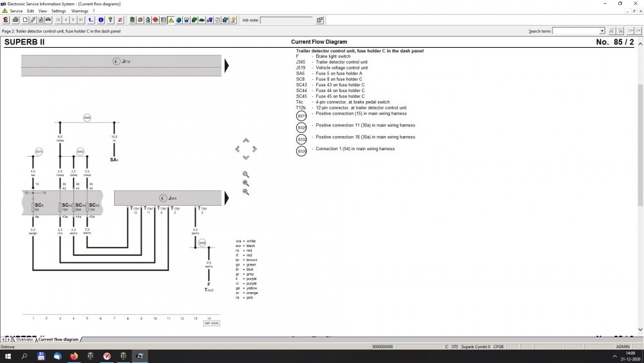
Task: Click legend entry '12-pin connector, at trailer detector control unit'
Action: pyautogui.click(x=361, y=108)
